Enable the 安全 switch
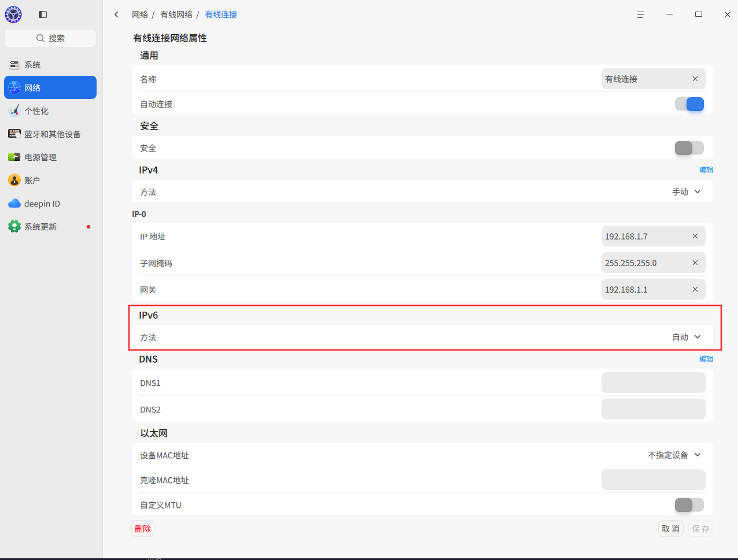 (x=689, y=148)
